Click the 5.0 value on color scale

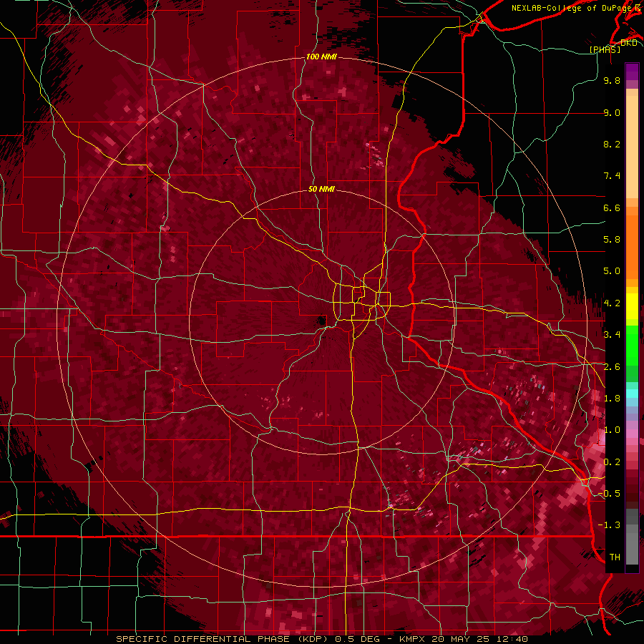click(612, 271)
